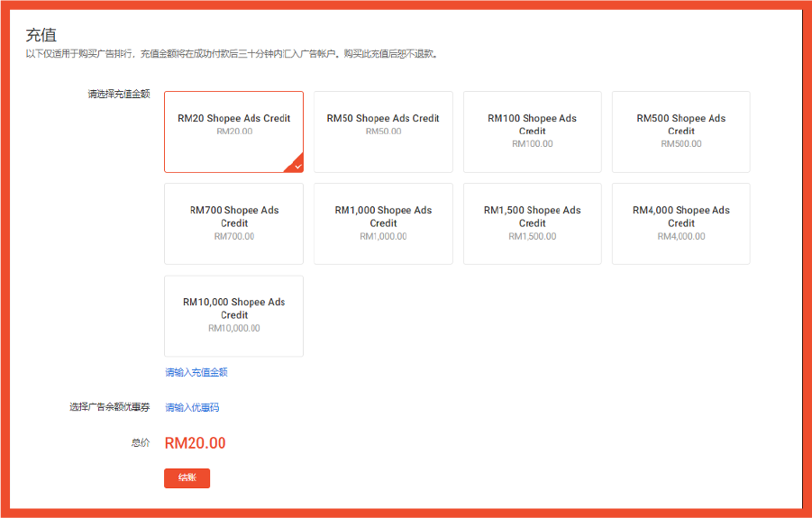
Task: Choose the RM700 Shopee Ads Credit option
Action: pos(233,223)
